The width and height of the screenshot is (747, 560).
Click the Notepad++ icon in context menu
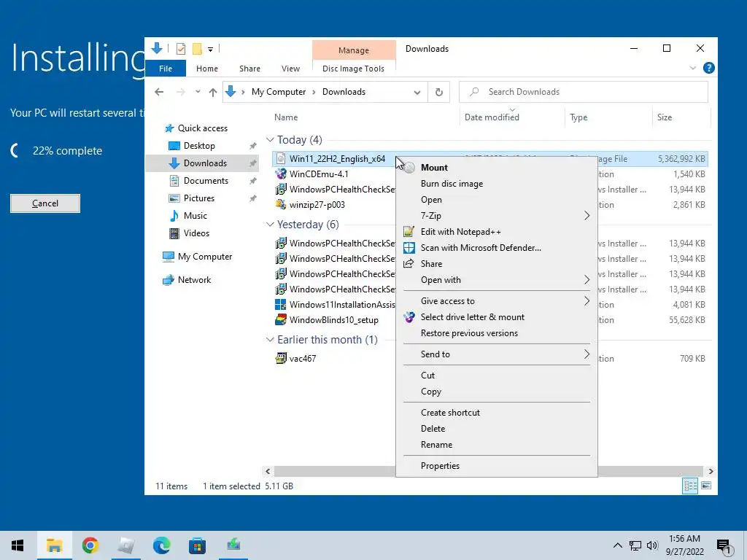[x=409, y=232]
